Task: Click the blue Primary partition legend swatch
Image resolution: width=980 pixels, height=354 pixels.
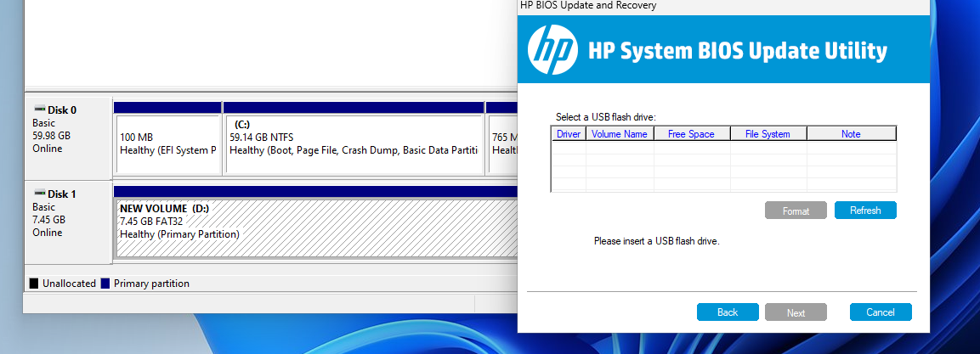Action: click(x=105, y=284)
